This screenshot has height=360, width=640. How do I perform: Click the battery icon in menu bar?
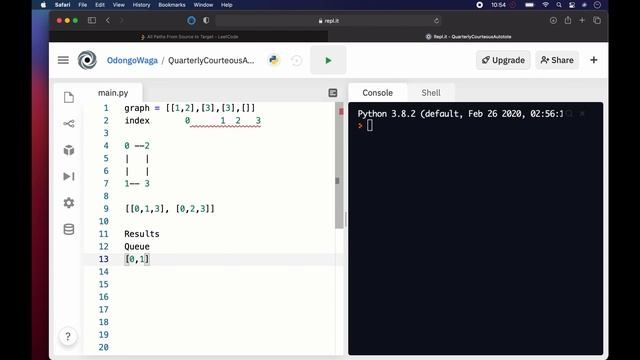[529, 5]
